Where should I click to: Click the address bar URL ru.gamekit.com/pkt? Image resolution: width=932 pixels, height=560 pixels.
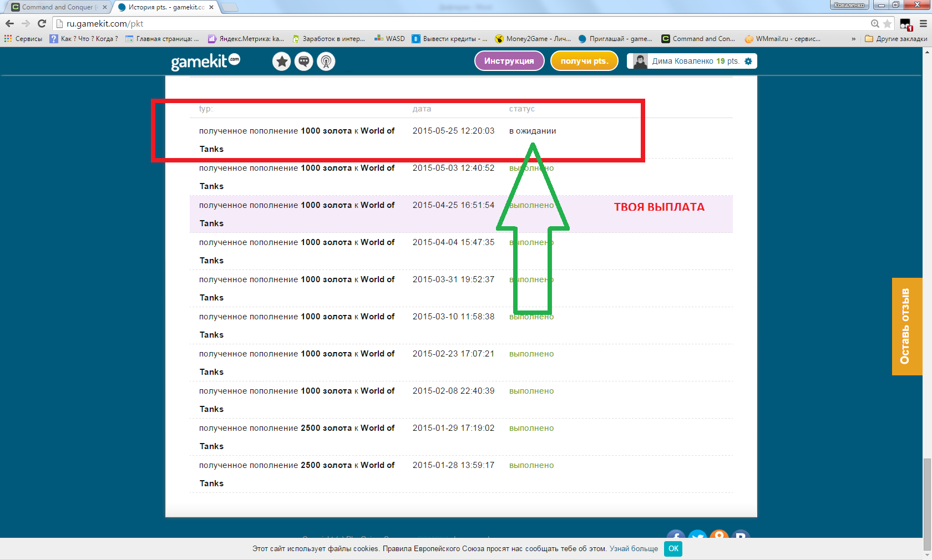[105, 23]
